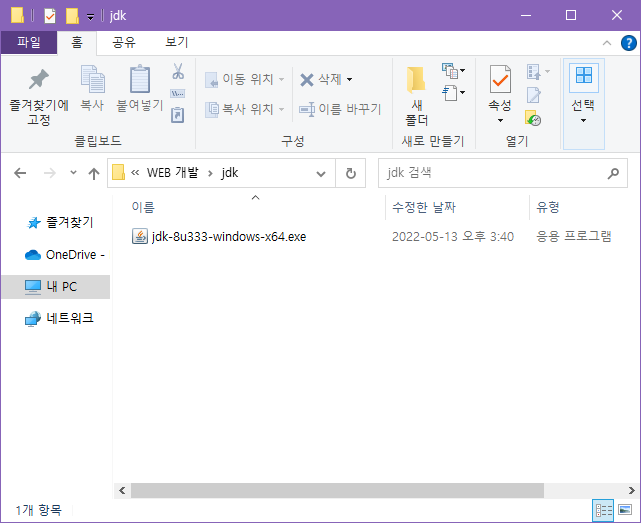The image size is (641, 523).
Task: Click jdk breadcrumb in address bar
Action: [x=230, y=173]
